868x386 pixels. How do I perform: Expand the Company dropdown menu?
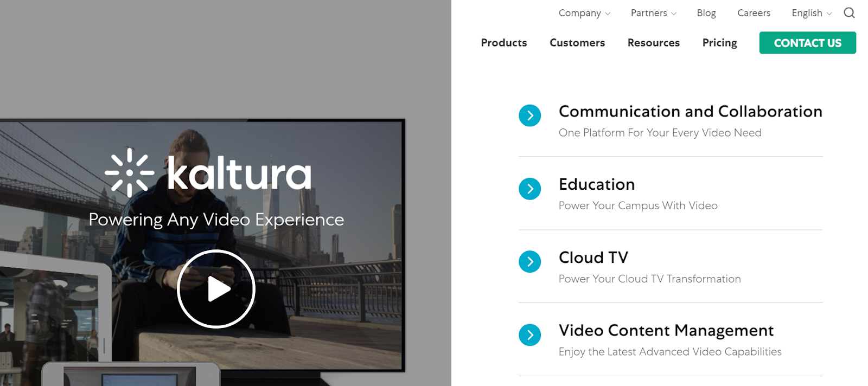pos(584,13)
